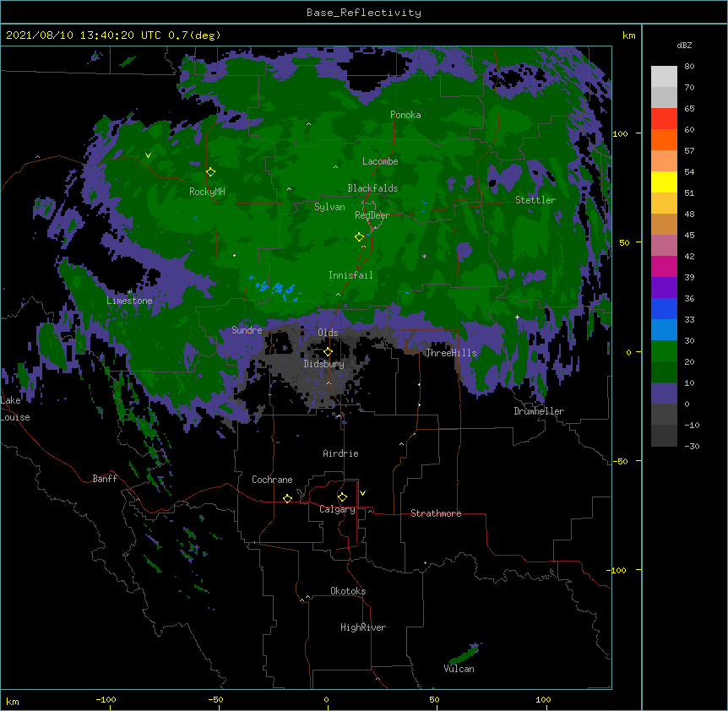Select the yellow 51-54 dBZ legend swatch

click(664, 182)
